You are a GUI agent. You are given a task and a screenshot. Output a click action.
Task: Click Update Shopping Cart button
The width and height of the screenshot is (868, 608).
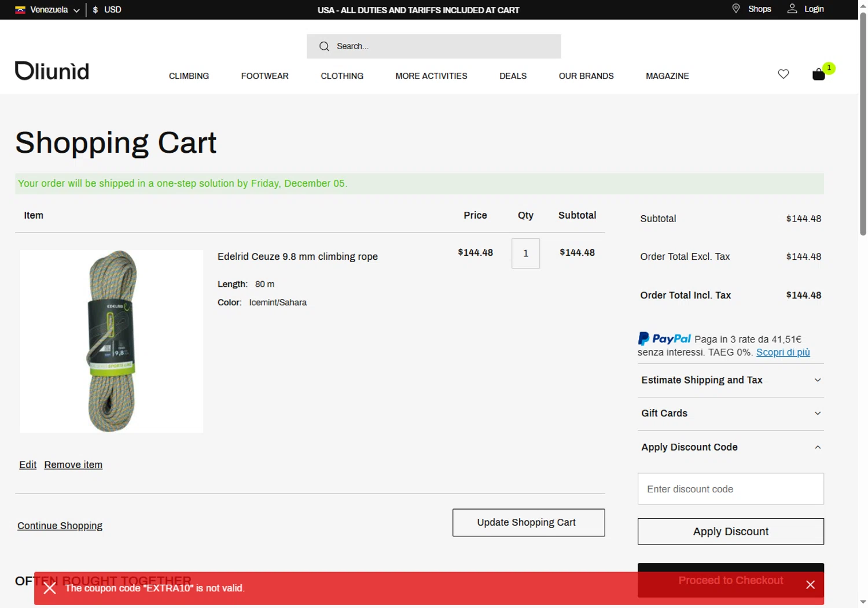(x=528, y=522)
